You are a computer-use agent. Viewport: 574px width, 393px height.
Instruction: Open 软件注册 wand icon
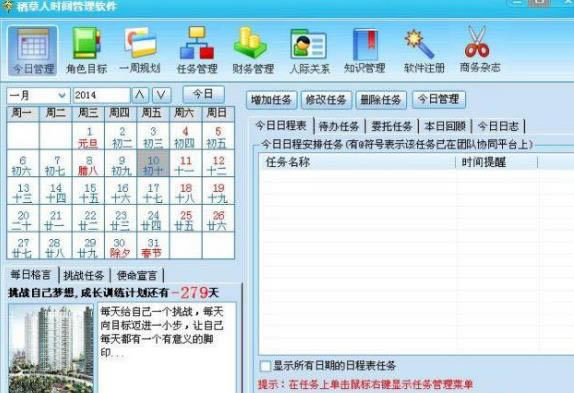click(424, 50)
